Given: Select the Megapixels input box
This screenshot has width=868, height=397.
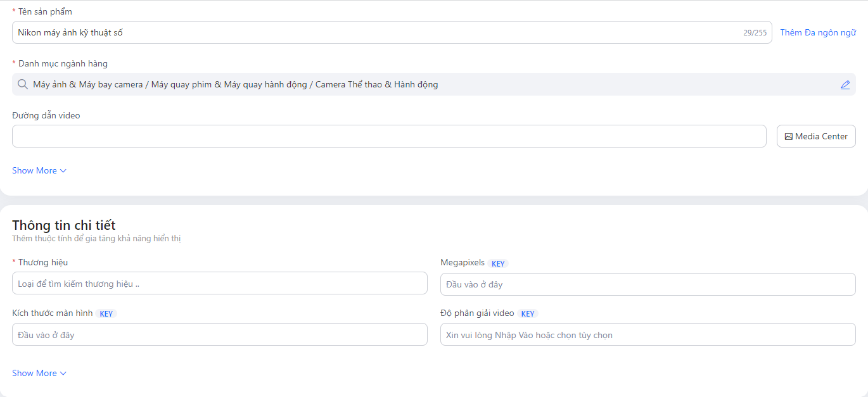Looking at the screenshot, I should pos(648,284).
